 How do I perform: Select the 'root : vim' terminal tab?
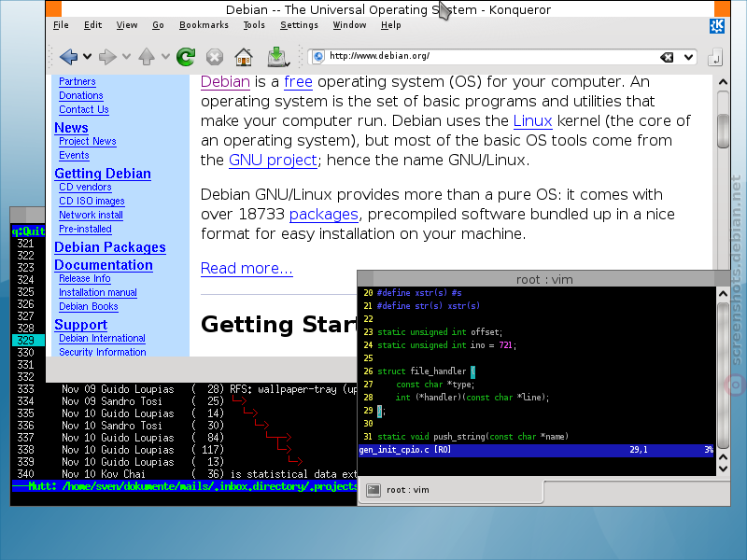pyautogui.click(x=451, y=490)
